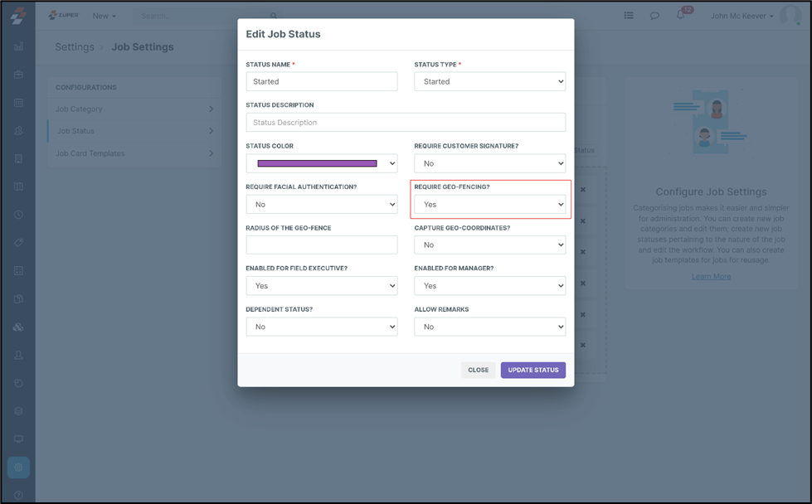Click the Status Description input field
This screenshot has width=812, height=504.
406,123
